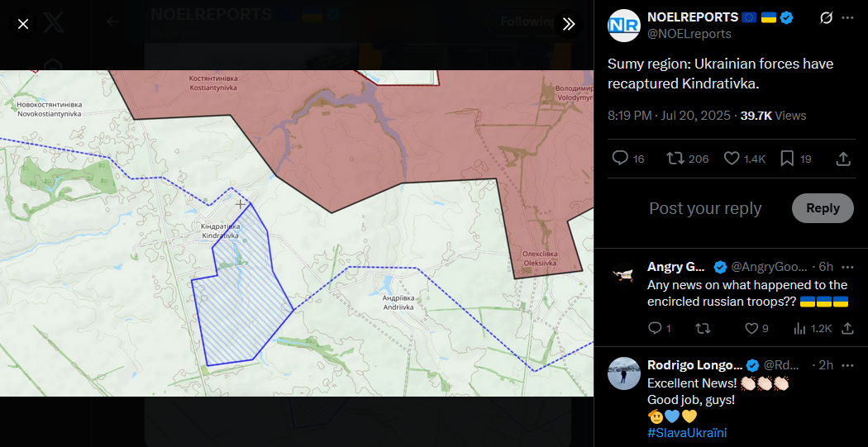868x447 pixels.
Task: Click the Reply button
Action: click(823, 208)
